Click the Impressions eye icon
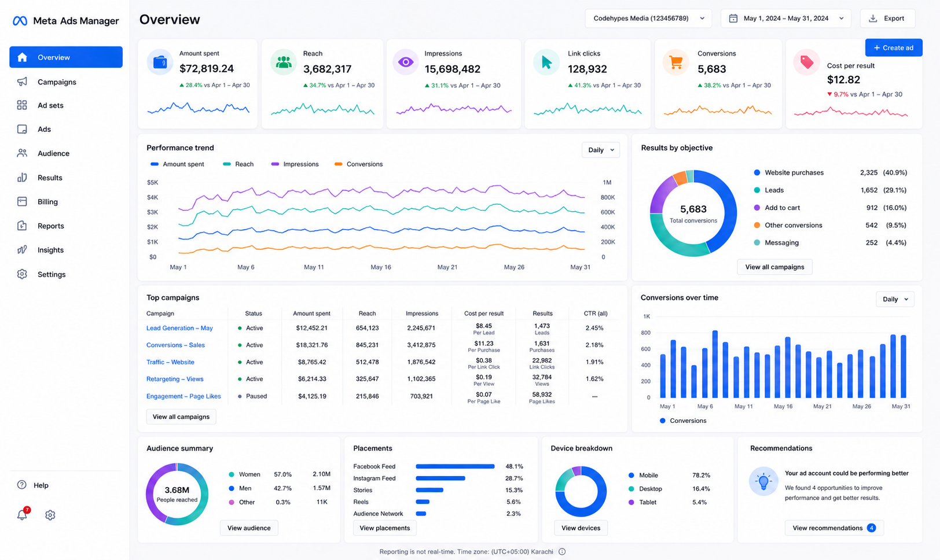This screenshot has height=560, width=940. coord(406,62)
